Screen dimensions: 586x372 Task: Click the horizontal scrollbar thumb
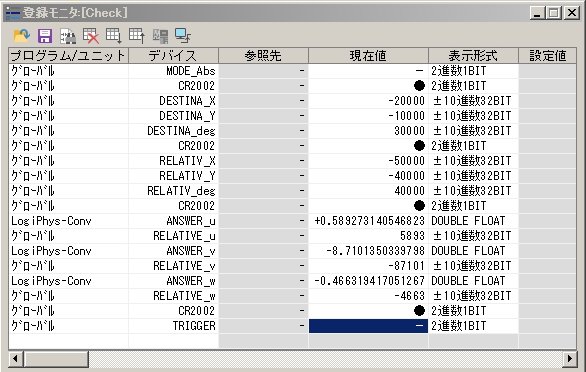pos(56,359)
